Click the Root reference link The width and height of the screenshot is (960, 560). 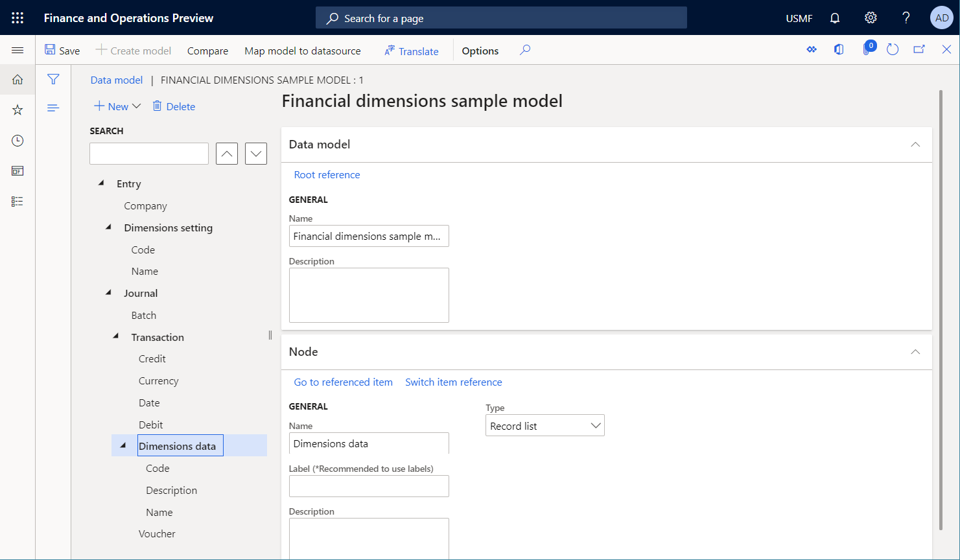click(x=327, y=174)
